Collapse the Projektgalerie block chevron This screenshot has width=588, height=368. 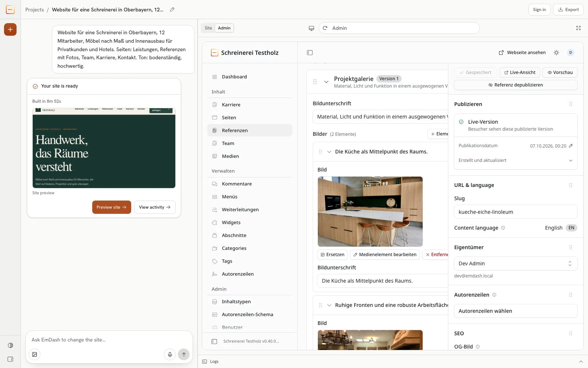tap(326, 82)
